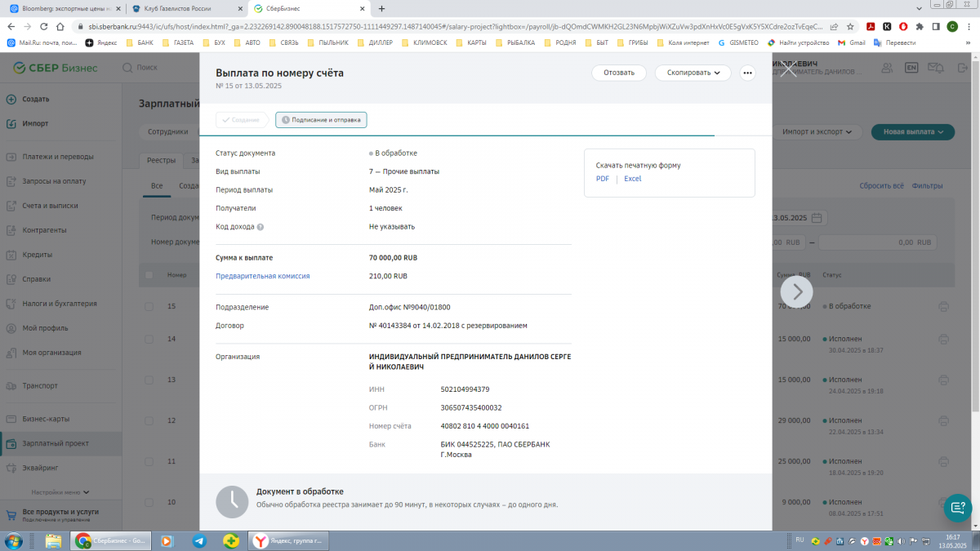
Task: Open the Chrome three-dot menu
Action: 968,26
